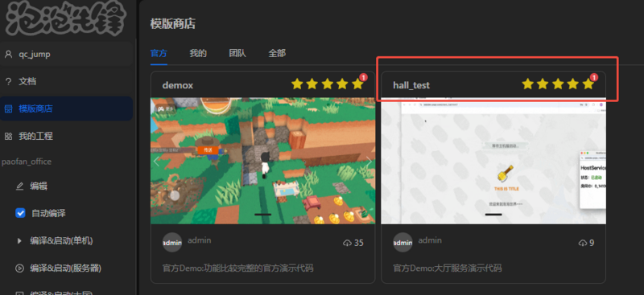Select the paofan_office project label
644x295 pixels.
point(27,162)
